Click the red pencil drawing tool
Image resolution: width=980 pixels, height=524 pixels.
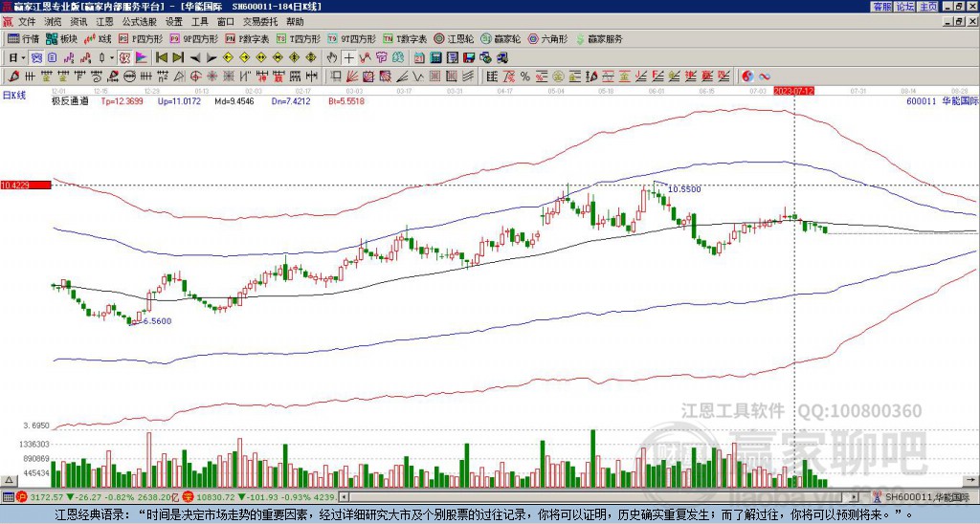pyautogui.click(x=12, y=76)
